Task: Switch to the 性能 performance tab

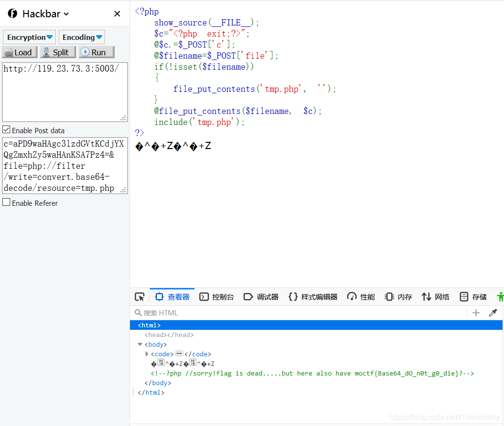Action: pyautogui.click(x=361, y=297)
